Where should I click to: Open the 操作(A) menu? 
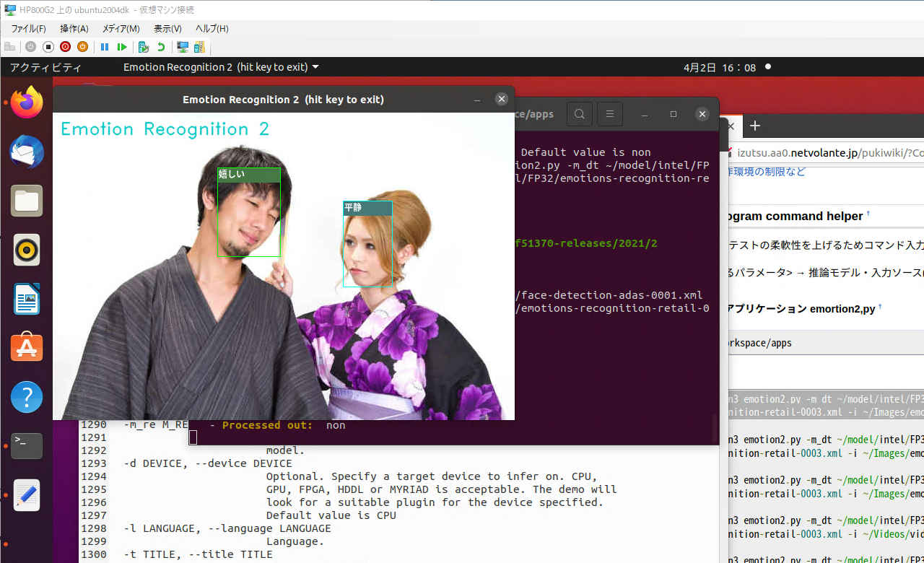[74, 28]
